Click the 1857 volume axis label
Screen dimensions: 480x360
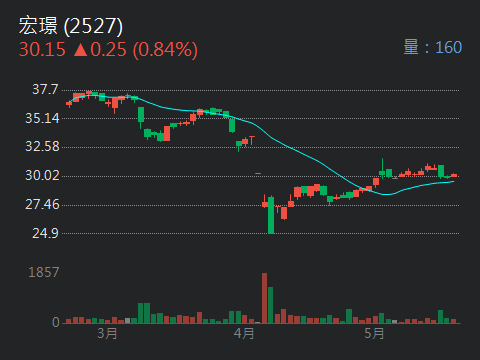click(x=44, y=272)
